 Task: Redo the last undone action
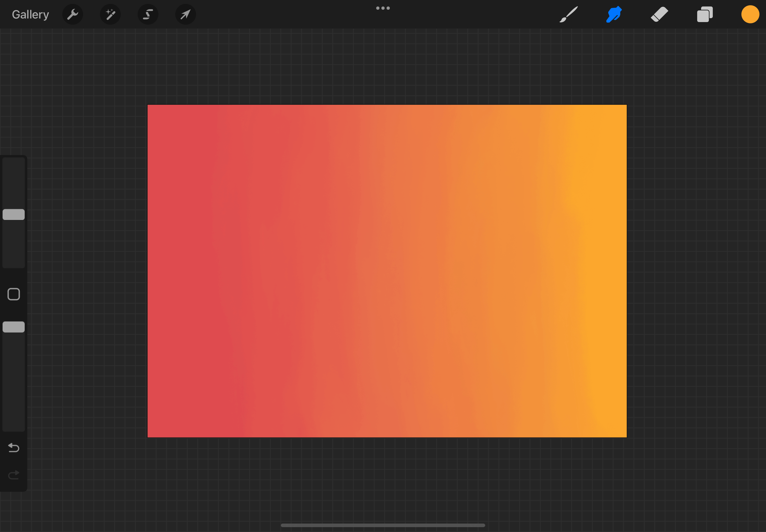[14, 475]
